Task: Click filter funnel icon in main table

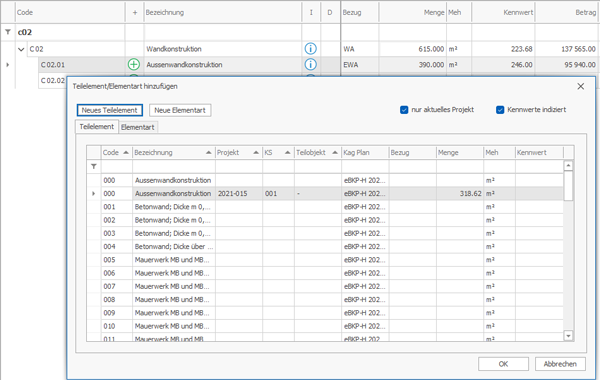Action: (8, 32)
